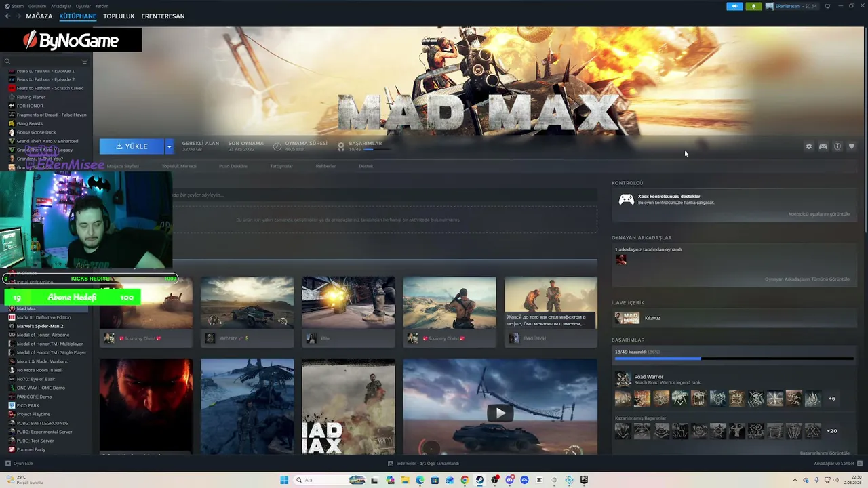Open Windows Start menu
Viewport: 868px width, 488px height.
[284, 481]
